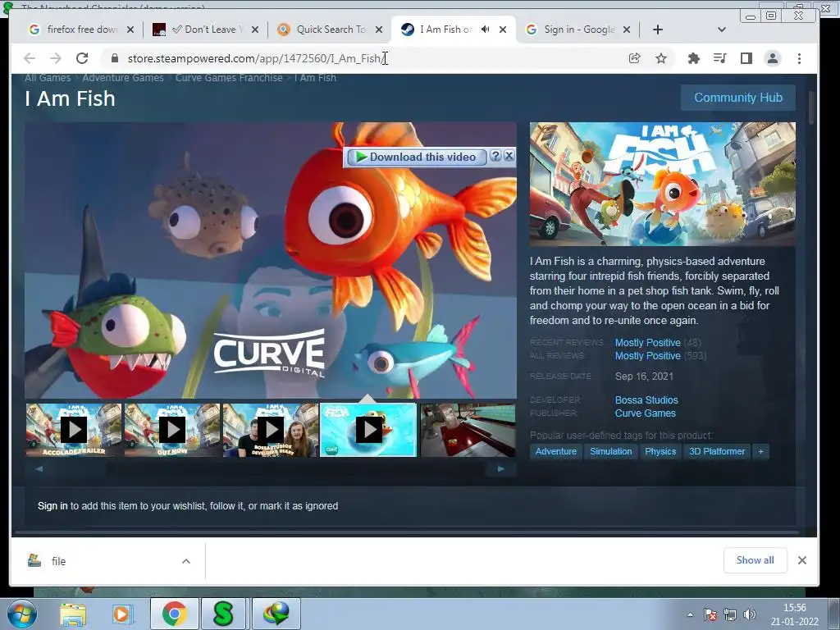Screen dimensions: 840x630
Task: Close the downloads bar
Action: 802,559
